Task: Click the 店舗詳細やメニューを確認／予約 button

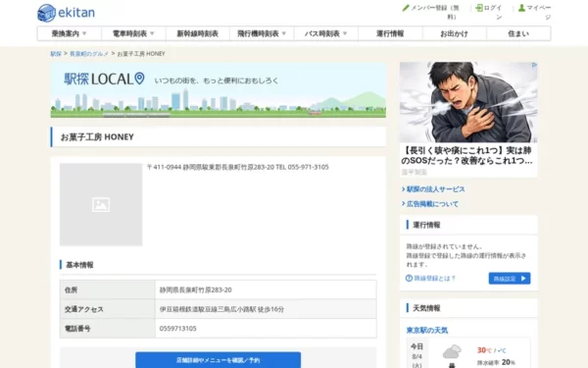Action: coord(218,360)
